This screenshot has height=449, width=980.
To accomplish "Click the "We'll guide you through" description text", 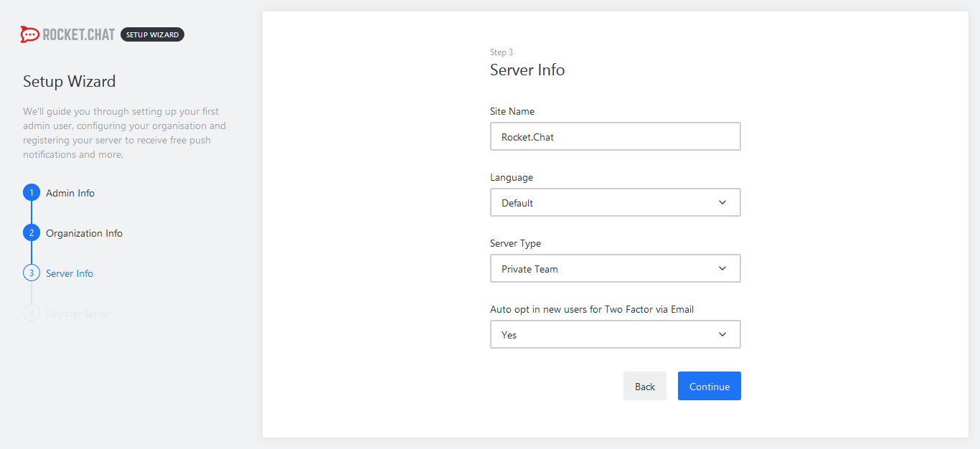I will tap(124, 133).
